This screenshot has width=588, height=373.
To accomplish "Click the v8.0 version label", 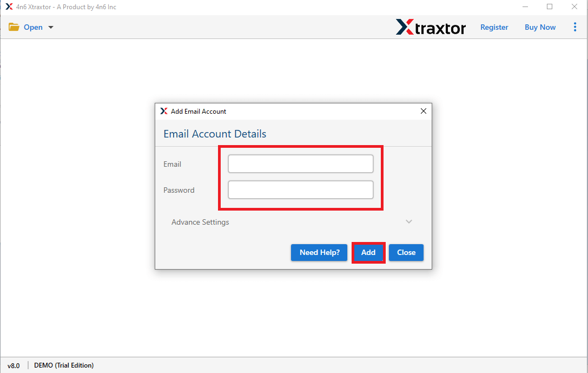I will point(14,365).
